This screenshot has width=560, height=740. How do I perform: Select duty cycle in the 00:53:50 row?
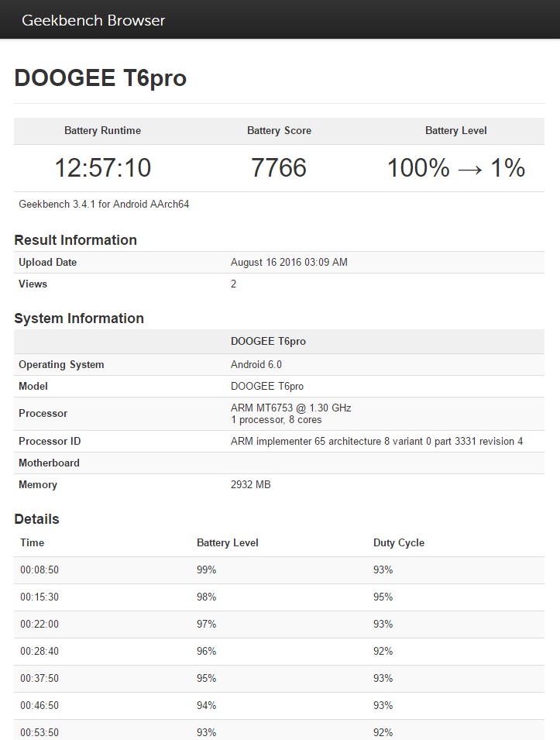383,732
